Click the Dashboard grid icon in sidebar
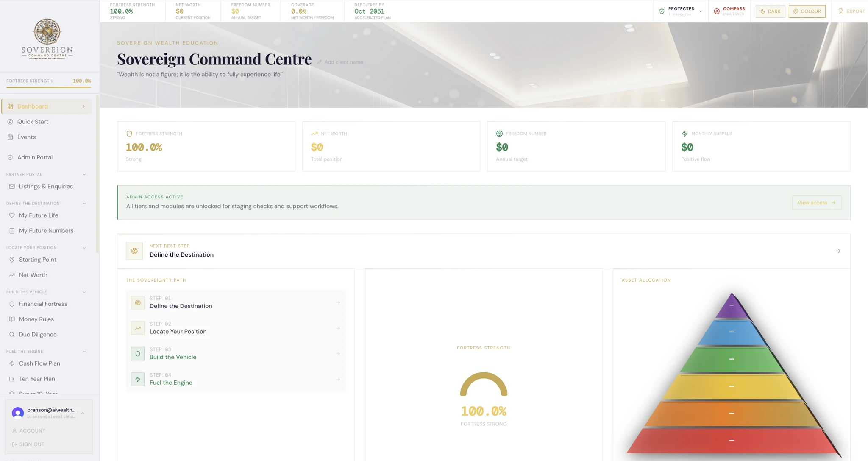Viewport: 868px width, 461px height. point(10,106)
